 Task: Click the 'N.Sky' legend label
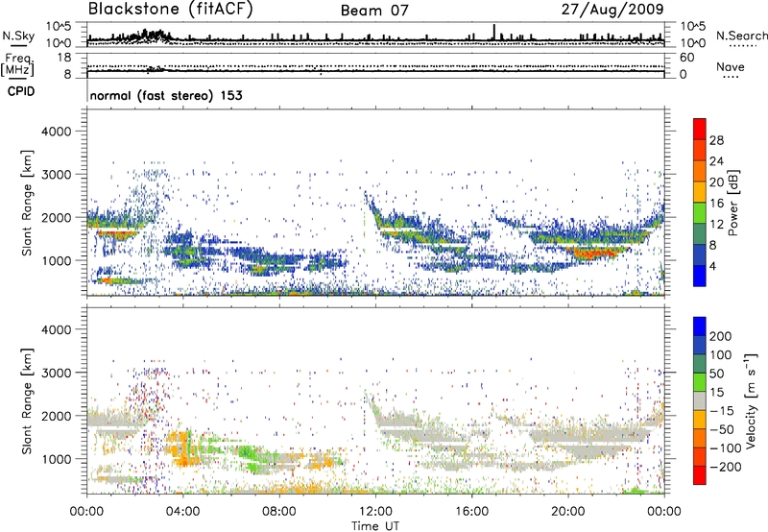point(18,36)
